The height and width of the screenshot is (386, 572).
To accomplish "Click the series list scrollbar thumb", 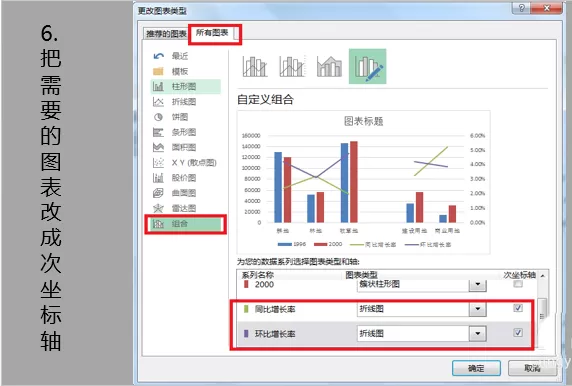I will click(x=543, y=308).
